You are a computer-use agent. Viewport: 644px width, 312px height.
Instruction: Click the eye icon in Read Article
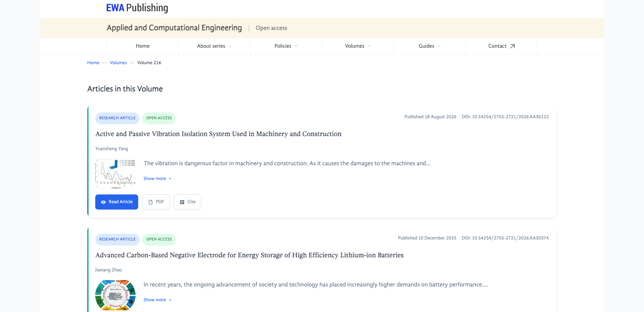click(x=103, y=202)
